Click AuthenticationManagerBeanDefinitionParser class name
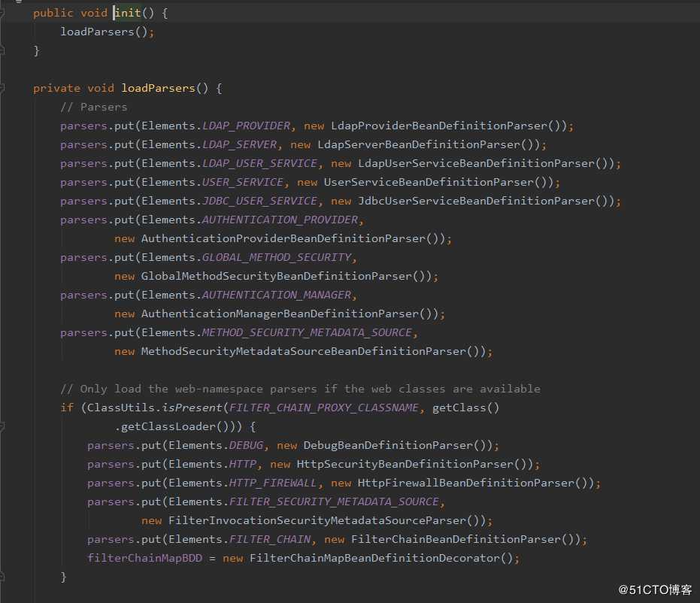The height and width of the screenshot is (603, 700). (x=280, y=314)
